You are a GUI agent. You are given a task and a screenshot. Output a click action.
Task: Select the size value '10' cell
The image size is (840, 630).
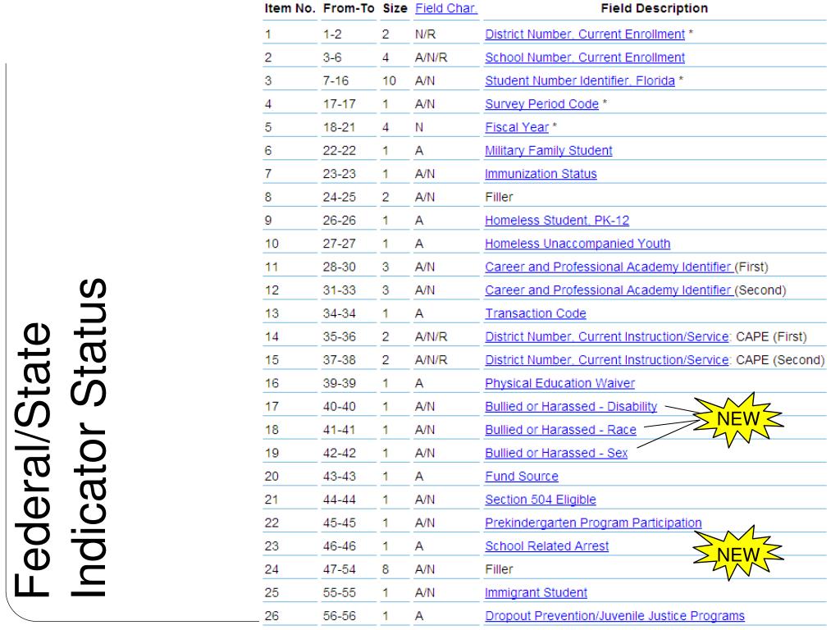pos(389,81)
